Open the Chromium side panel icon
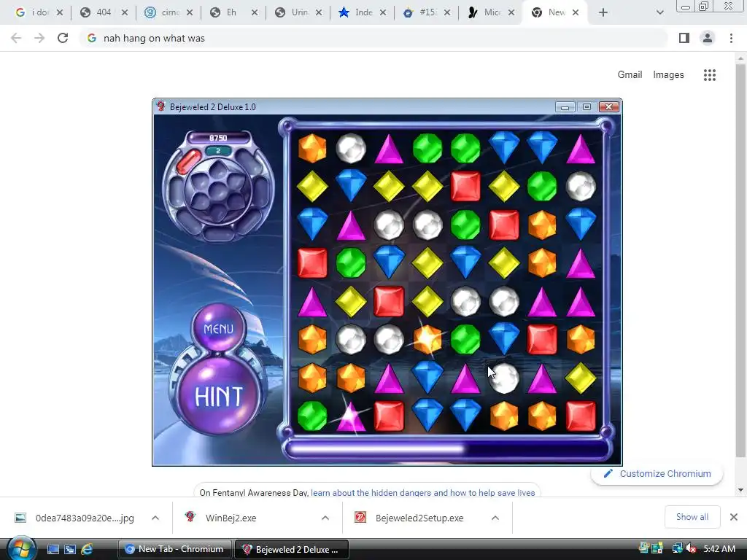Screen dimensions: 747x560 (x=684, y=38)
